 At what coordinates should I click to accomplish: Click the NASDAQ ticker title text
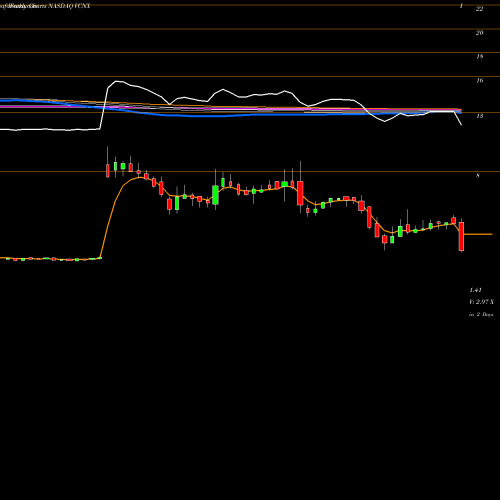click(69, 6)
